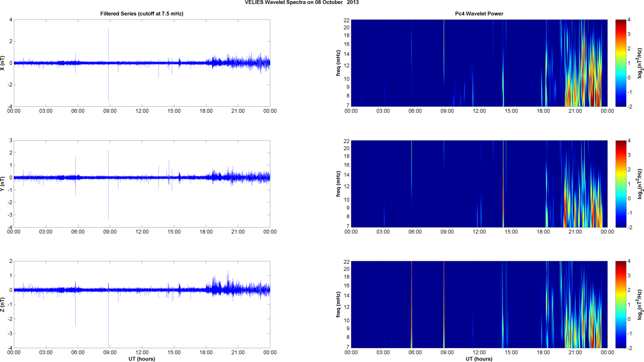Click the 3 tick on the Y (nT) axis
The image size is (644, 362).
click(11, 140)
